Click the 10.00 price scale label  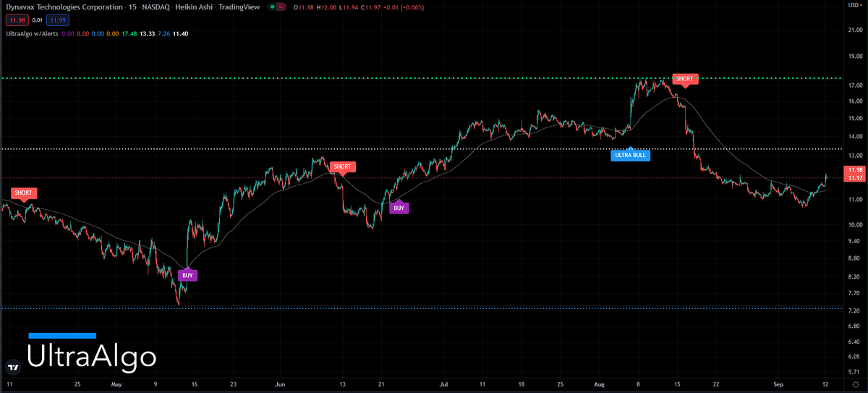(854, 224)
